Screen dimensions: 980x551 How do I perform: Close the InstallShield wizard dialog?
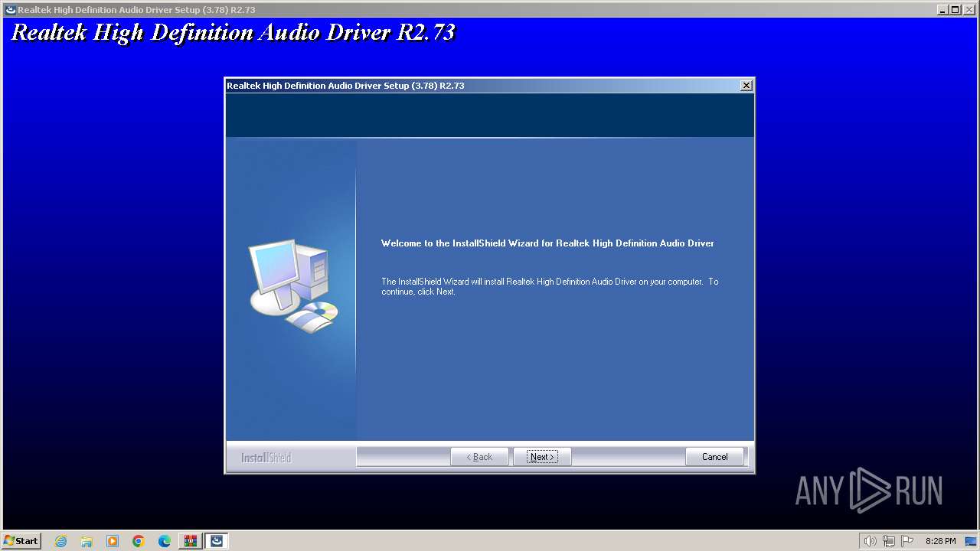(x=746, y=86)
